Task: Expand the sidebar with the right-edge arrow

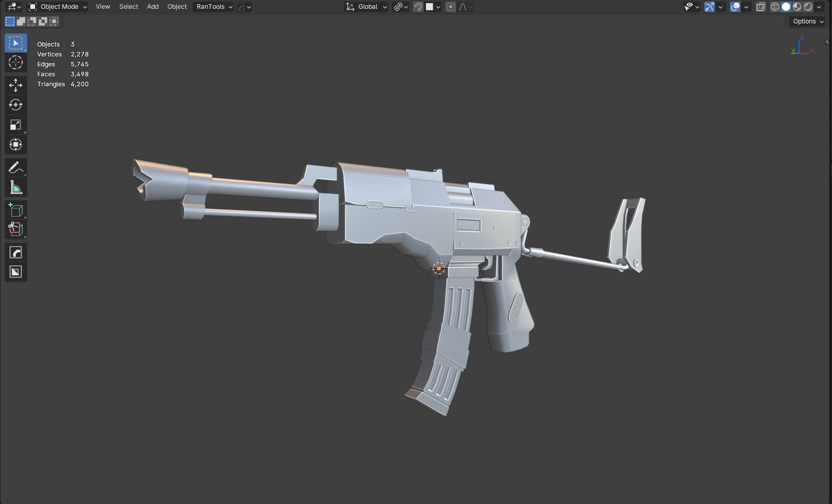Action: pyautogui.click(x=827, y=41)
